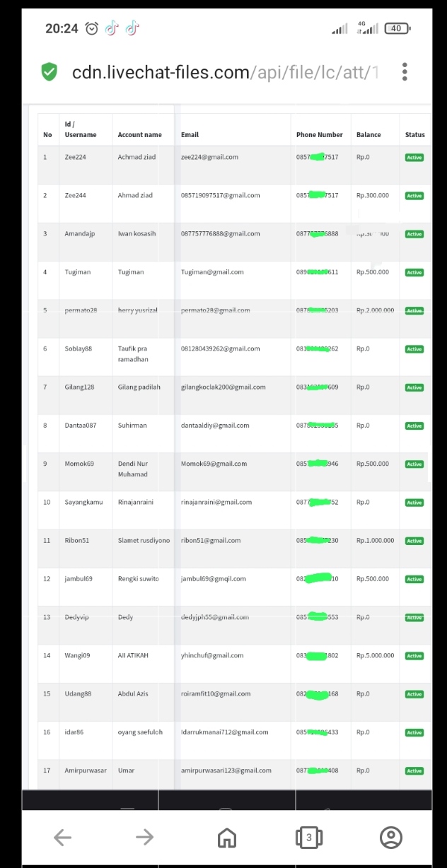Tap the green secure shield icon
Image resolution: width=447 pixels, height=868 pixels.
pyautogui.click(x=49, y=71)
